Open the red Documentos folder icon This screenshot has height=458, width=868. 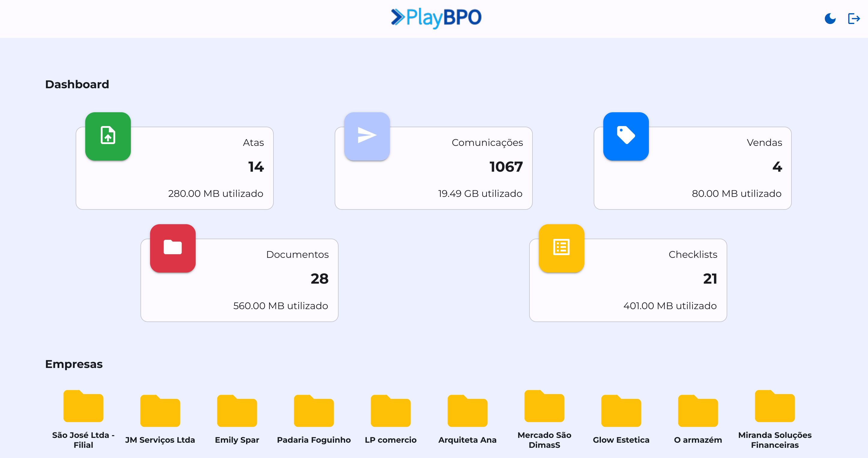click(x=173, y=248)
